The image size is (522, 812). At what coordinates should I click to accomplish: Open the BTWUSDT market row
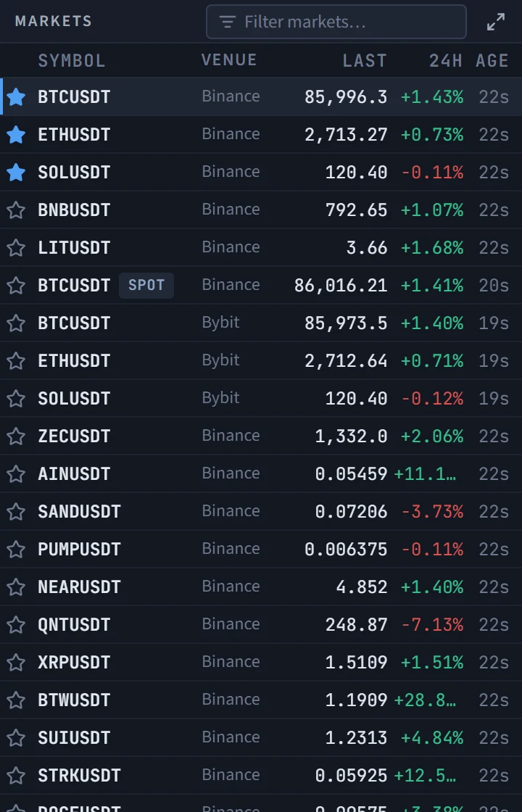[261, 700]
